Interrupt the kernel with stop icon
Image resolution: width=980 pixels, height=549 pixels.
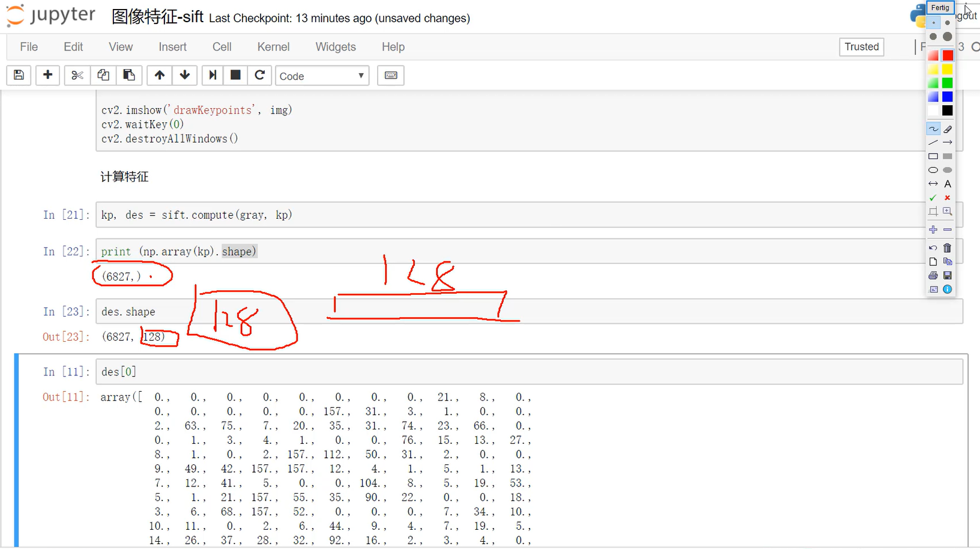pyautogui.click(x=235, y=75)
